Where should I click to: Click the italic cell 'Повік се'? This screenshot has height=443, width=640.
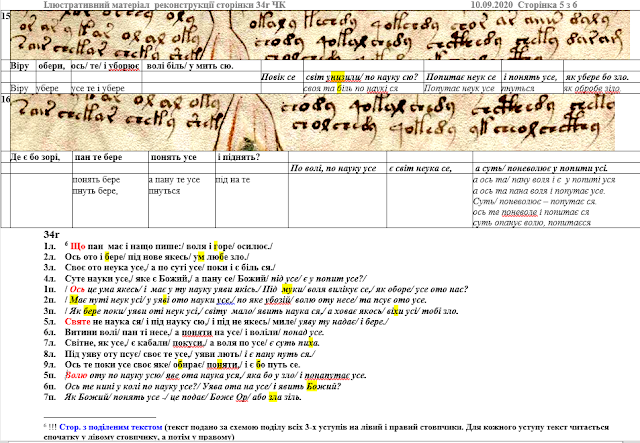[278, 77]
